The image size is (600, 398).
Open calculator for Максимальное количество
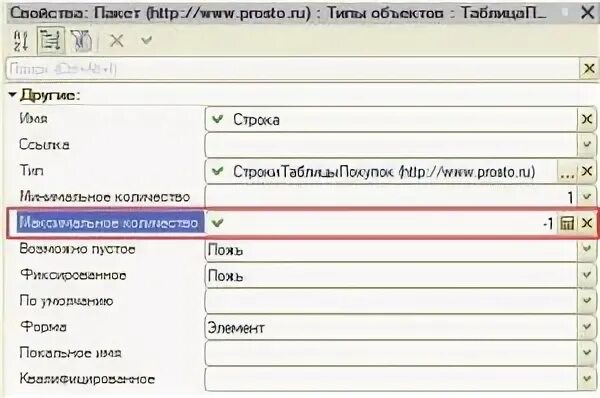[x=567, y=223]
